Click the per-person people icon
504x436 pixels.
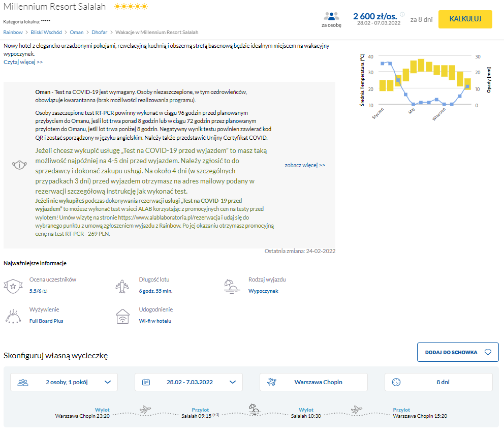331,16
